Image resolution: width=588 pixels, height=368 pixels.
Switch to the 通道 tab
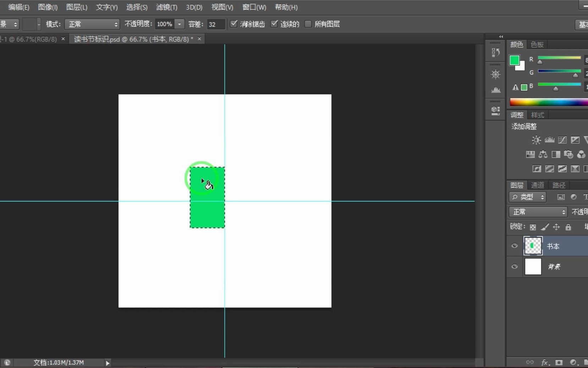pyautogui.click(x=537, y=185)
